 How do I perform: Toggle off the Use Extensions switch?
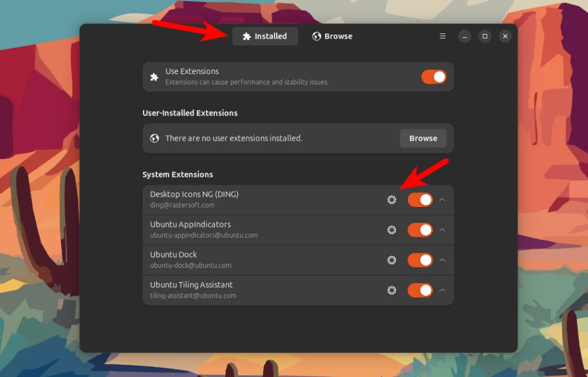[x=434, y=76]
